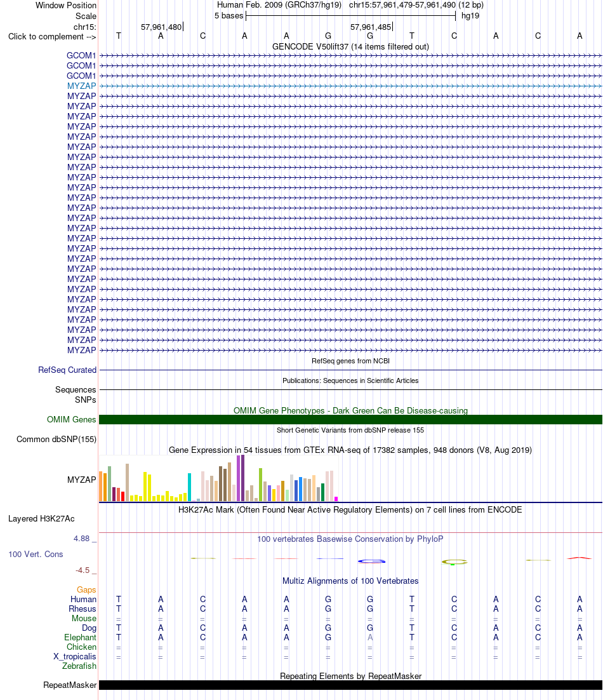Open the GENCODE V50lift37 track title

click(350, 46)
